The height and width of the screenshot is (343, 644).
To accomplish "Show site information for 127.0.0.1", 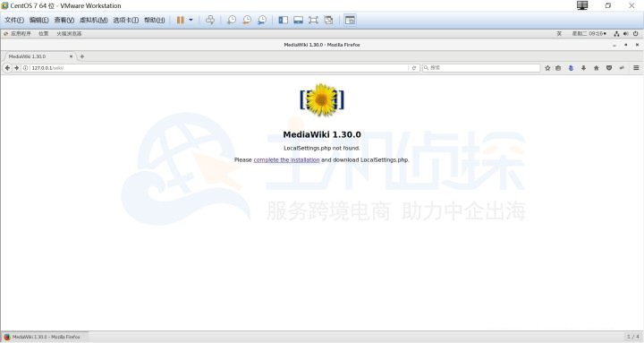I will click(x=25, y=68).
